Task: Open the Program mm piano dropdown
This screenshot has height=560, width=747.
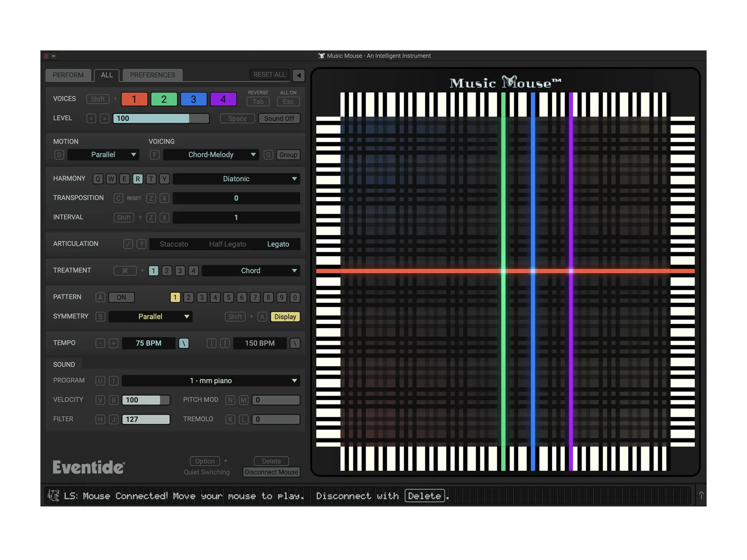Action: pos(211,380)
